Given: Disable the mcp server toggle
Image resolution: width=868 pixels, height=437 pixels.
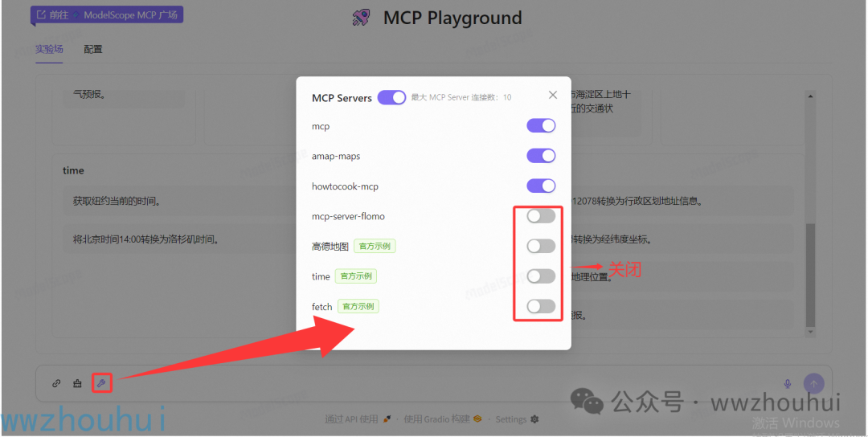Looking at the screenshot, I should [541, 125].
